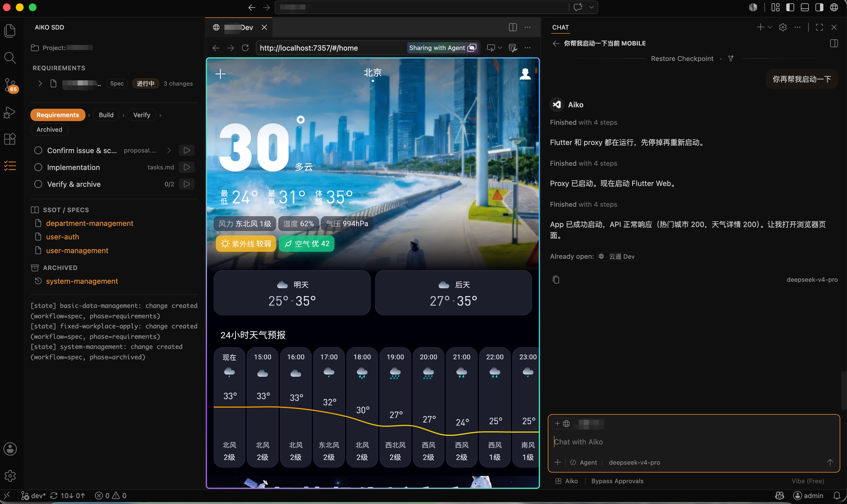Open archived system-management
The height and width of the screenshot is (504, 847).
82,281
